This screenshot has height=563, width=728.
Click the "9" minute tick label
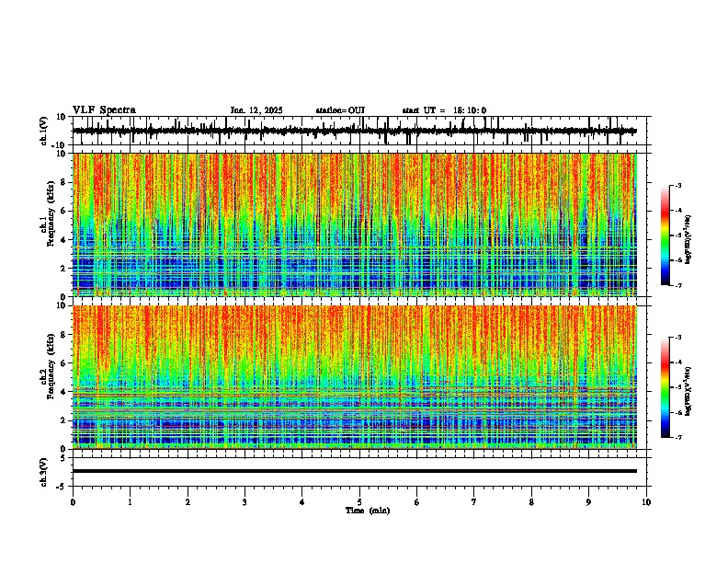pos(588,502)
